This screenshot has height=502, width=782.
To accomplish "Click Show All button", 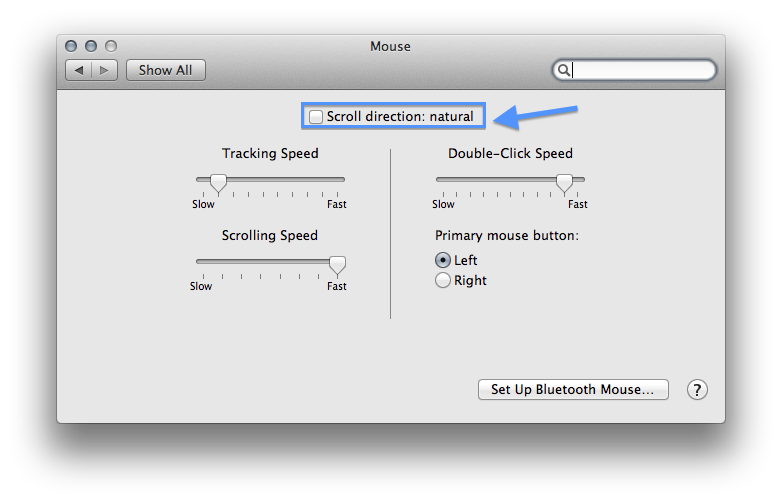I will (166, 70).
